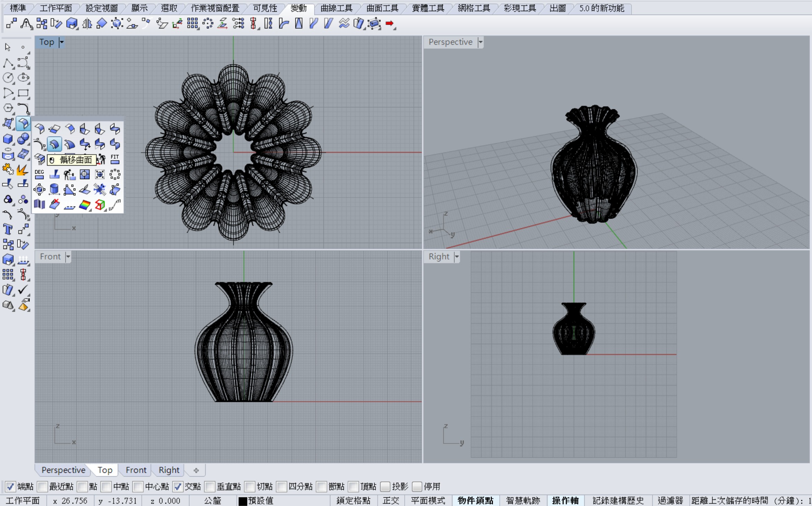Click the Rectangular Array icon in top toolbar
Image resolution: width=812 pixels, height=506 pixels.
[192, 24]
